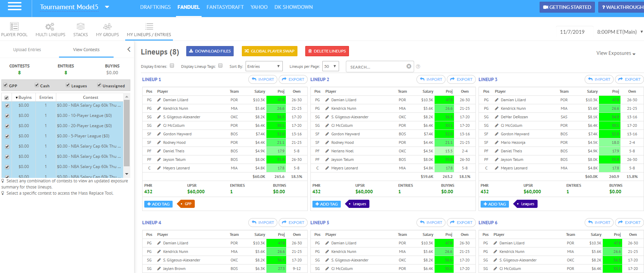Click pencil beside DeMar DeRozan in Lineup 3
Screen dimensions: 644x273
tap(497, 117)
